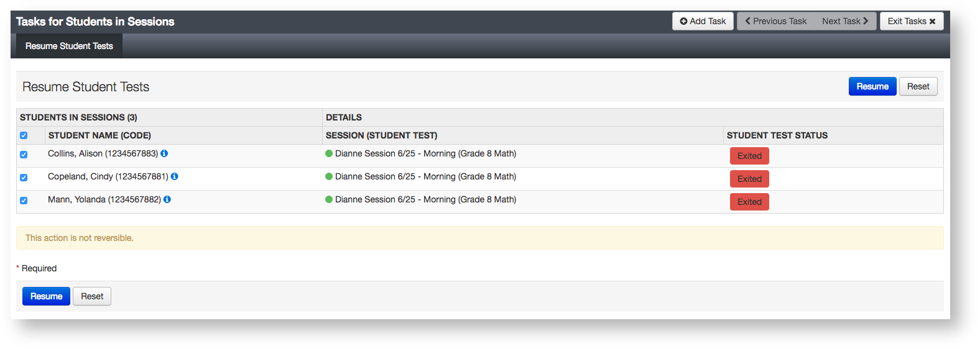Click Exited status badge for Mann, Yolanda
This screenshot has height=349, width=980.
[x=749, y=202]
